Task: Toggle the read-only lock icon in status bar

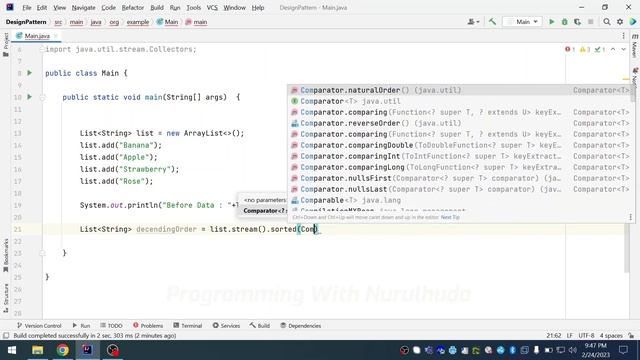Action: click(631, 336)
